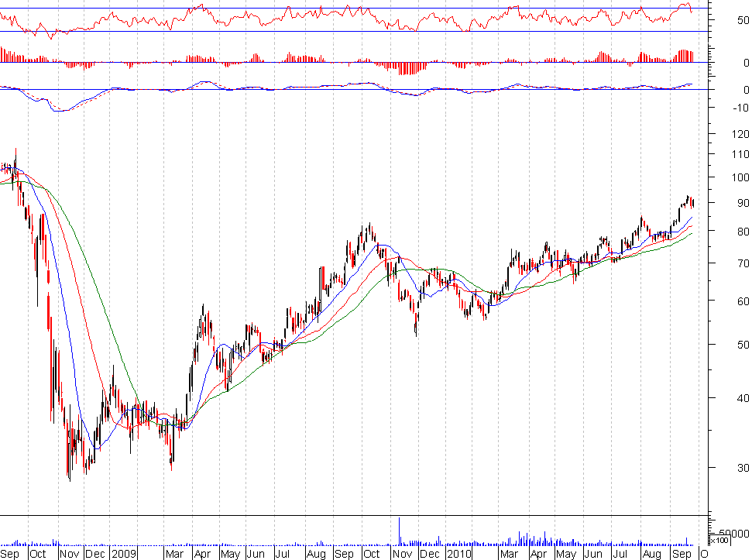Image resolution: width=752 pixels, height=560 pixels.
Task: Click the 30 price axis label
Action: 743,468
